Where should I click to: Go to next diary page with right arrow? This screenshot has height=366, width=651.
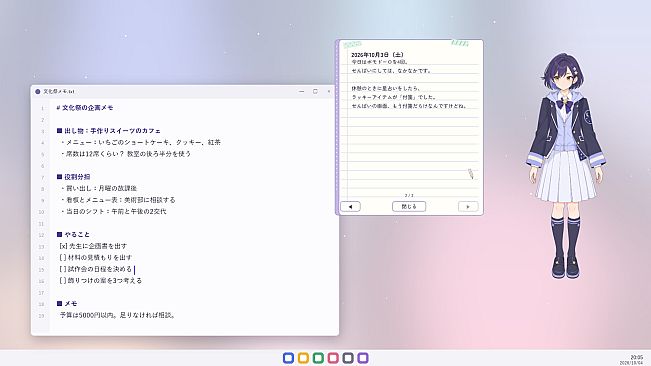tap(468, 207)
